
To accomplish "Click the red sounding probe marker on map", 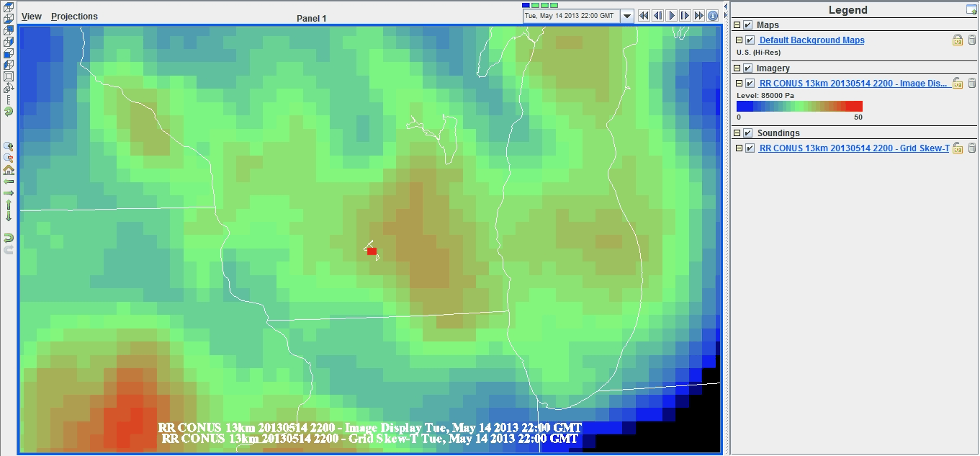I will [372, 251].
